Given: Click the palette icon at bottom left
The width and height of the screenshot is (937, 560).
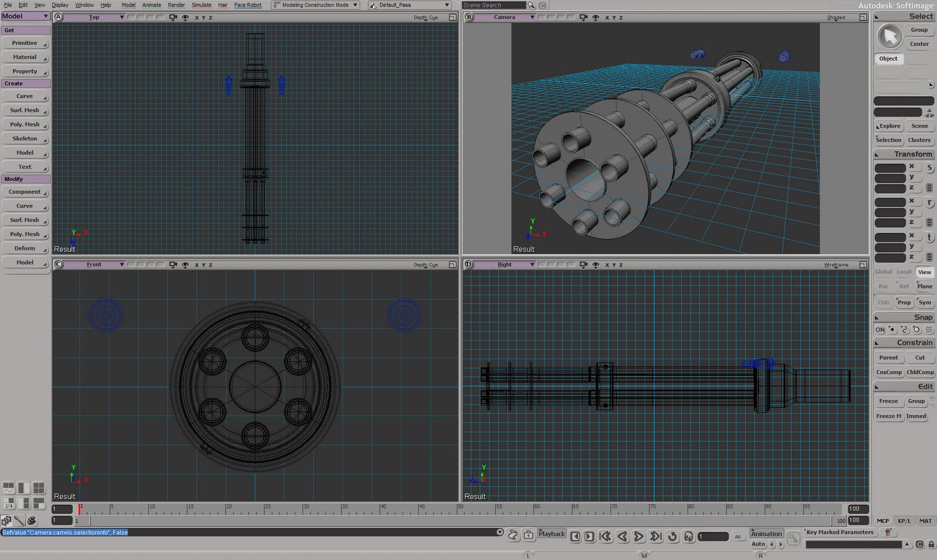Looking at the screenshot, I should [32, 520].
